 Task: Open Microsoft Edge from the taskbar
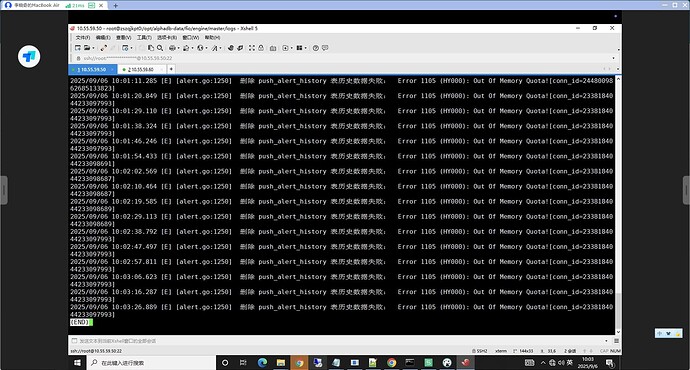tap(263, 363)
